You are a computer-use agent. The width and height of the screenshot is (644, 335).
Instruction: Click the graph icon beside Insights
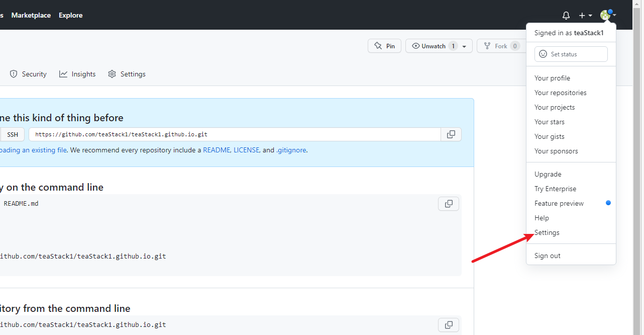click(63, 74)
